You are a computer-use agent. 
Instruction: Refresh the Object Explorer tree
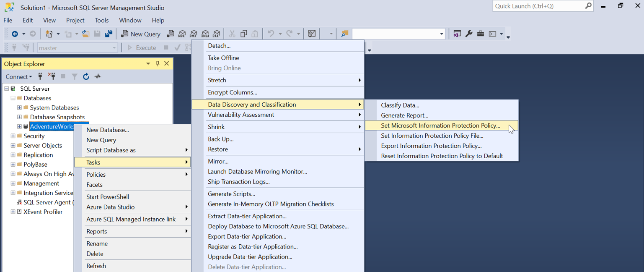click(86, 76)
